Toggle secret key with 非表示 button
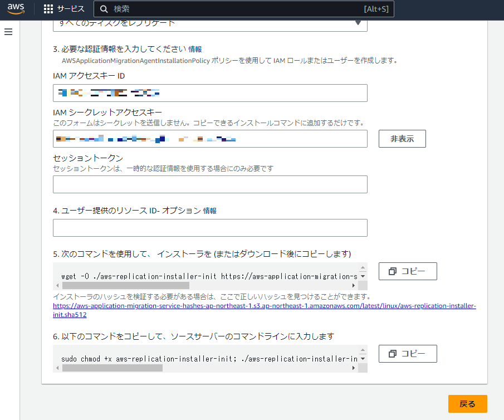The height and width of the screenshot is (420, 504). (x=402, y=139)
